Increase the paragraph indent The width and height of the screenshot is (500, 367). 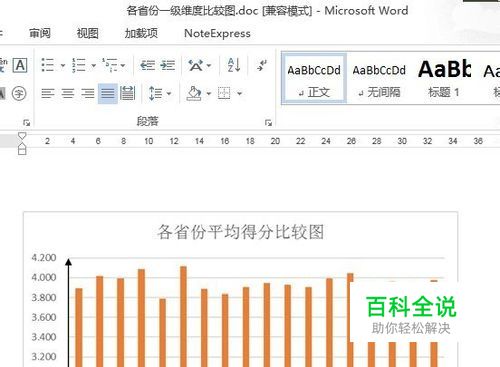(167, 65)
